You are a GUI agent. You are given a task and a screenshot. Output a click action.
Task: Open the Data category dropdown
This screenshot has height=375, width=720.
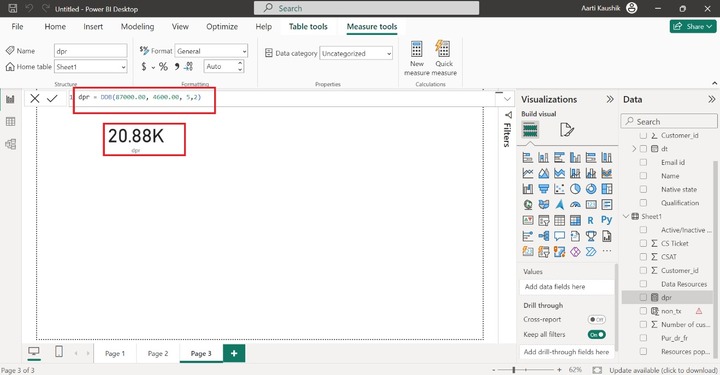(x=356, y=53)
